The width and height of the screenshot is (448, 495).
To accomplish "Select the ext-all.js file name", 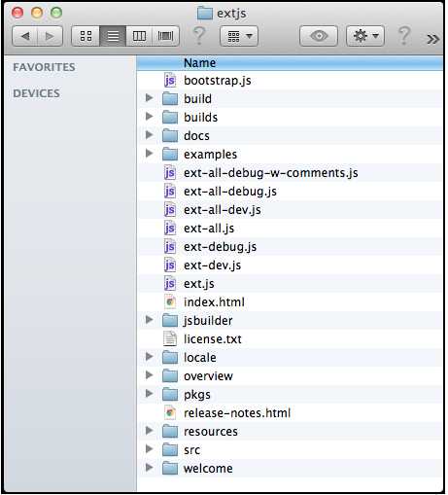I will pos(209,229).
